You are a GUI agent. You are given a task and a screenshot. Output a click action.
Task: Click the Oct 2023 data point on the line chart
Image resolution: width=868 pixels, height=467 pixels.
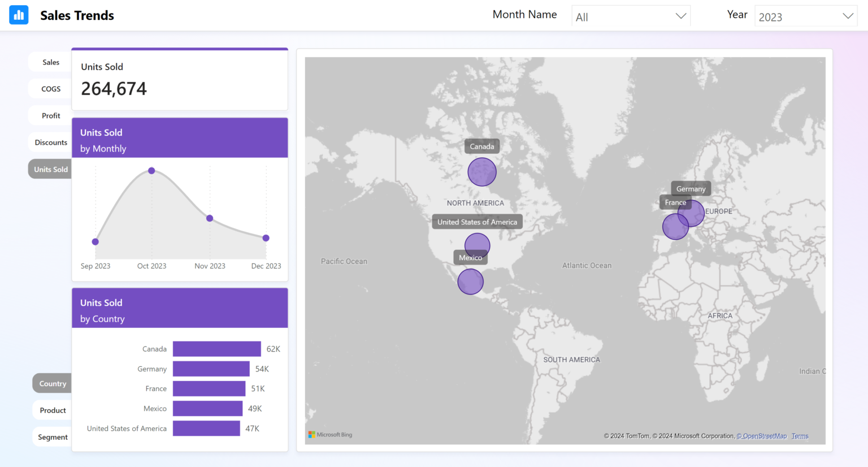click(x=151, y=170)
